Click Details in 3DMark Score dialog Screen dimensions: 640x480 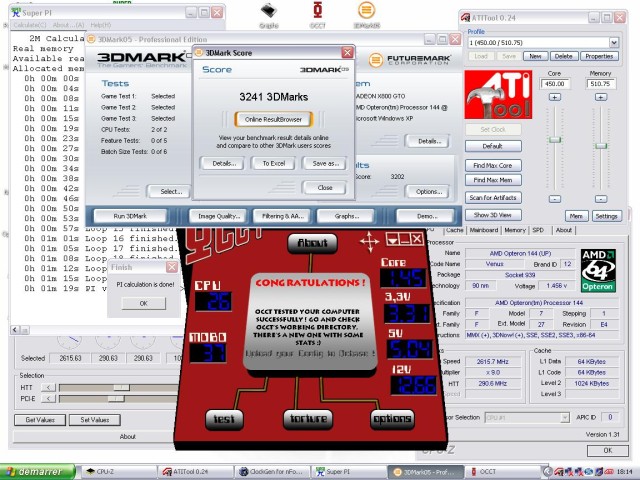pos(223,163)
